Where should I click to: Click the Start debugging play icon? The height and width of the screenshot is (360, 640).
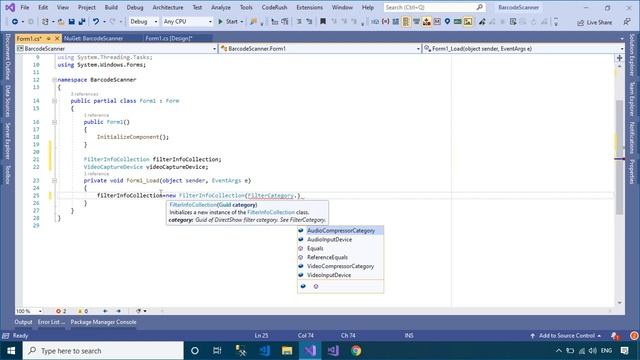pyautogui.click(x=220, y=22)
